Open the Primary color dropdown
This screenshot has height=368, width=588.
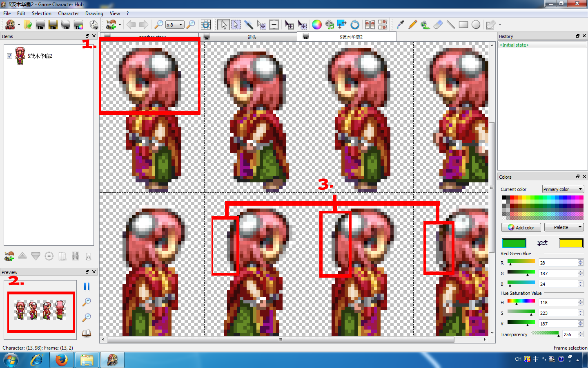(x=563, y=189)
